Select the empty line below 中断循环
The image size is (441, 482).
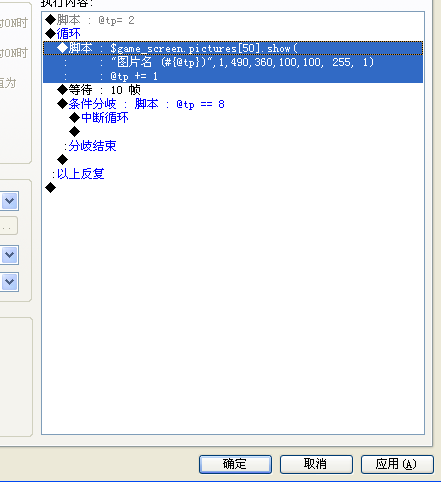pyautogui.click(x=233, y=132)
